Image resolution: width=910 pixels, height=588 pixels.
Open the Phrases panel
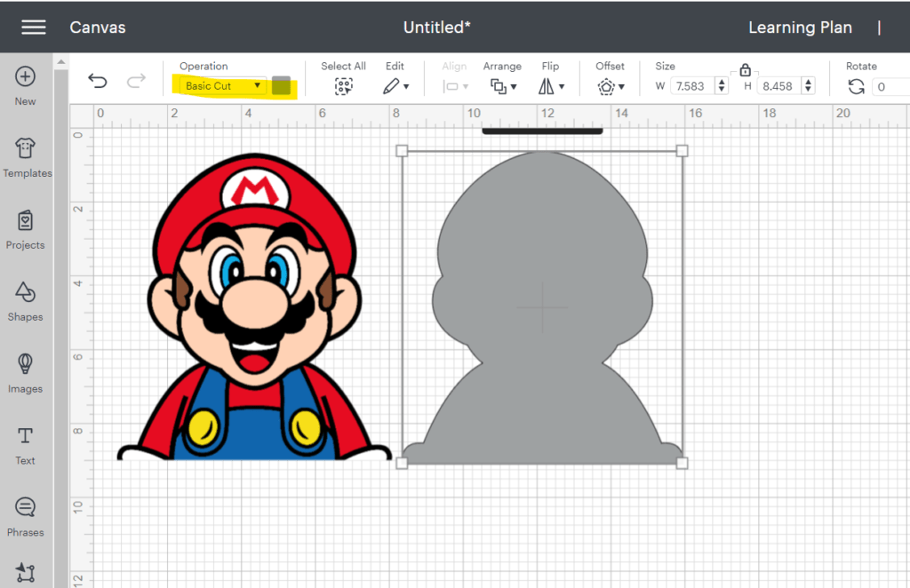(x=25, y=517)
